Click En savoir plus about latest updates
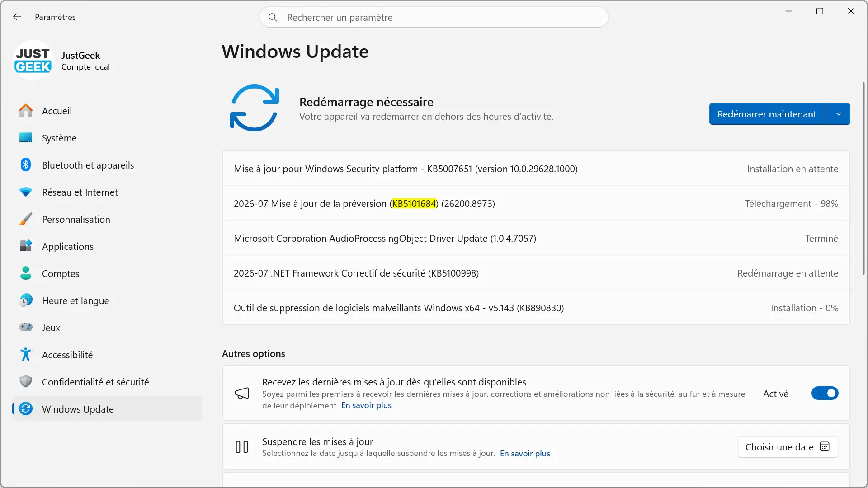 point(366,405)
